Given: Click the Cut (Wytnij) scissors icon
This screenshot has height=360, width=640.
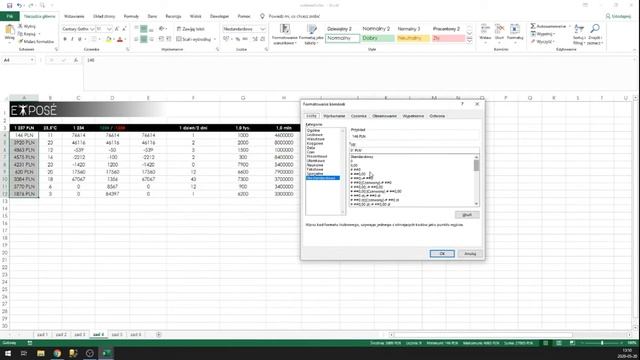Looking at the screenshot, I should click(x=20, y=26).
